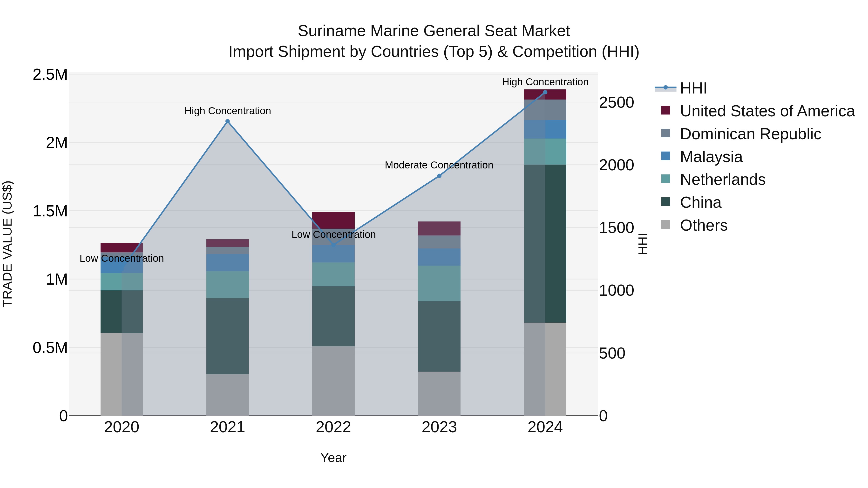The image size is (868, 488).
Task: Click the United States of America maroon swatch
Action: [x=665, y=110]
